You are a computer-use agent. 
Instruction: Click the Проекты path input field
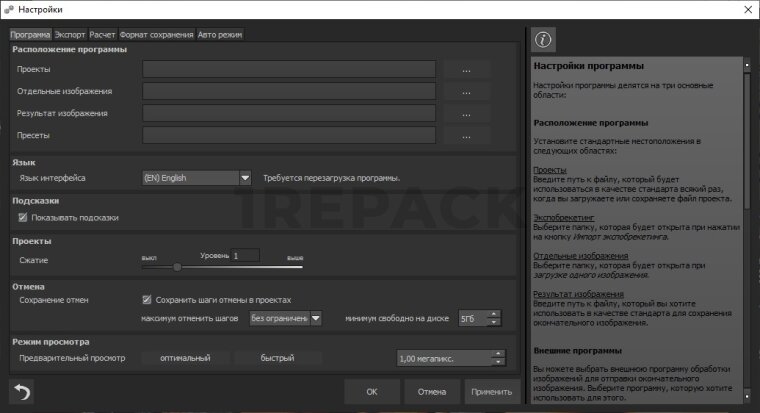point(289,70)
